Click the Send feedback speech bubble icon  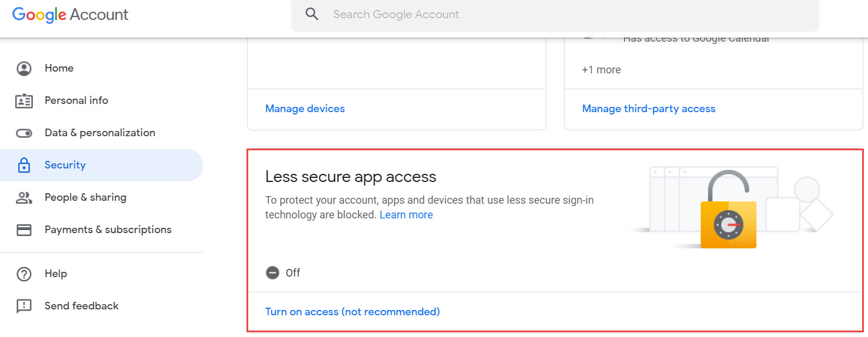[24, 306]
